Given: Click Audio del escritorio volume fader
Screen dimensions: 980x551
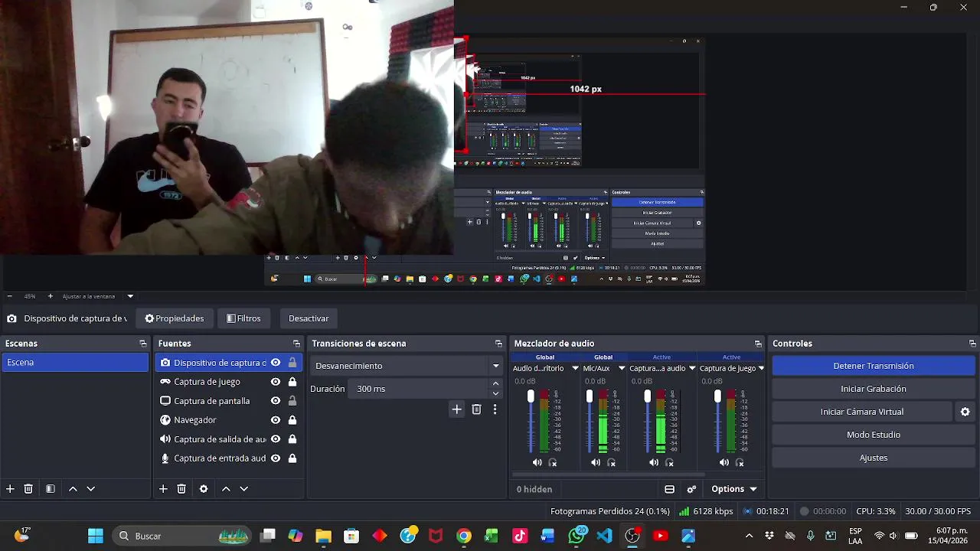Looking at the screenshot, I should tap(531, 396).
